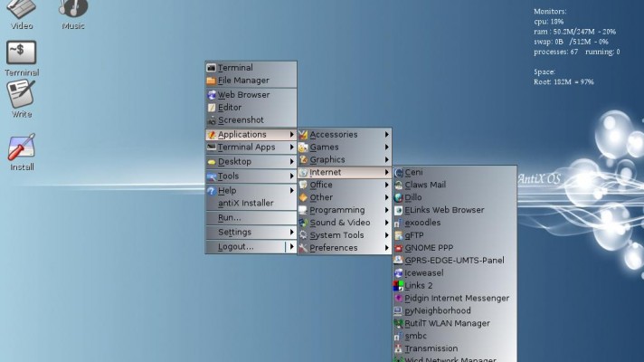Choose Run... from the main menu
This screenshot has width=644, height=362.
(251, 218)
